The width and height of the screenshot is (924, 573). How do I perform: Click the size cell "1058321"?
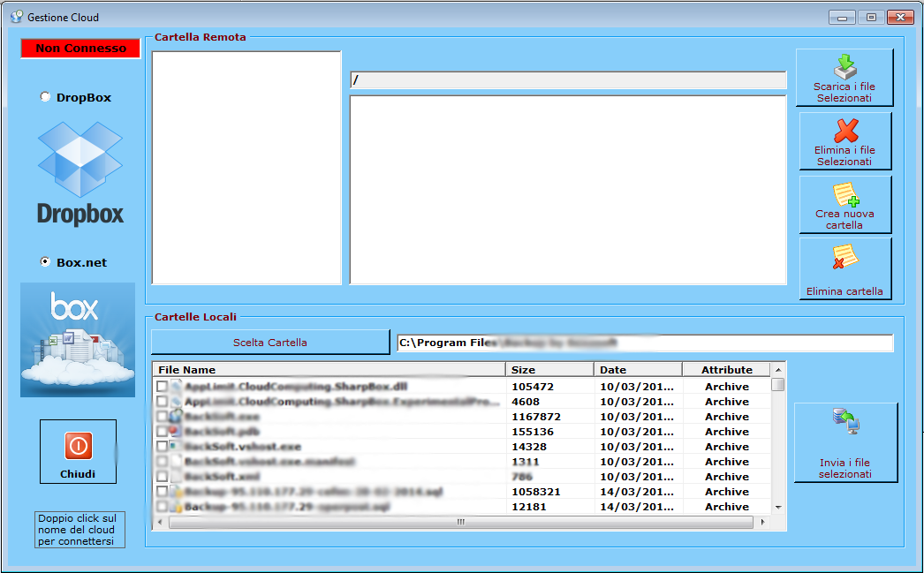tap(536, 491)
